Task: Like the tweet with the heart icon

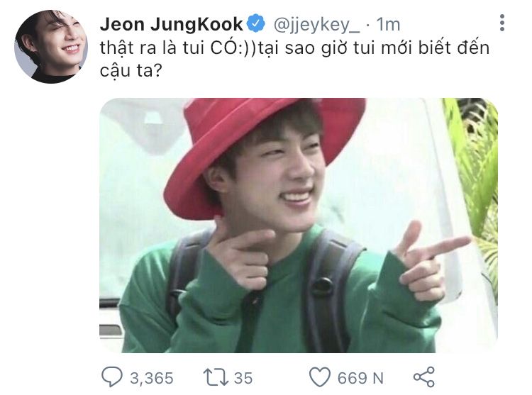Action: click(x=320, y=377)
